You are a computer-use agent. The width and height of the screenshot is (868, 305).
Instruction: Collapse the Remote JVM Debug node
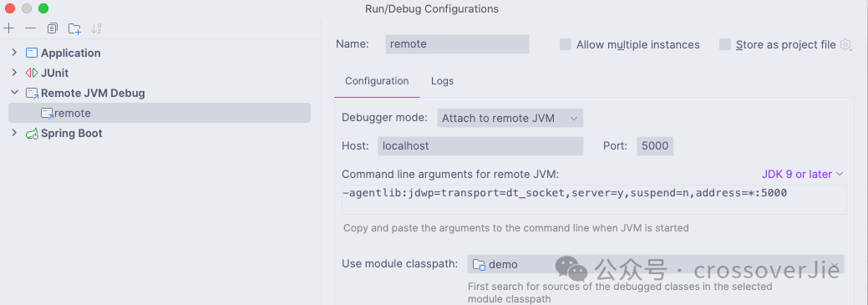click(14, 93)
